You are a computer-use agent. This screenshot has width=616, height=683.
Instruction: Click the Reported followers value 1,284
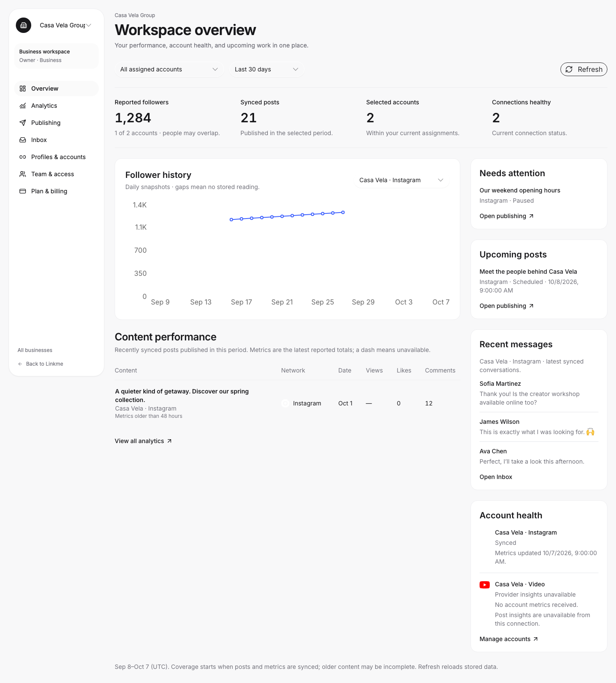pos(133,118)
